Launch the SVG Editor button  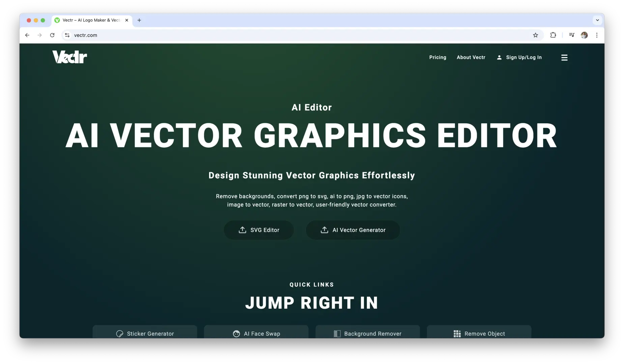[259, 230]
